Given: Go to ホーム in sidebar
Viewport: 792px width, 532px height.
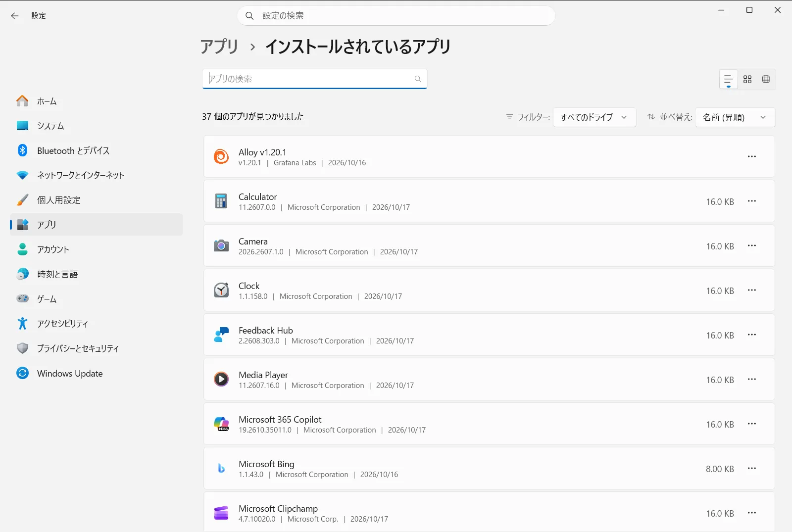Looking at the screenshot, I should [x=97, y=101].
